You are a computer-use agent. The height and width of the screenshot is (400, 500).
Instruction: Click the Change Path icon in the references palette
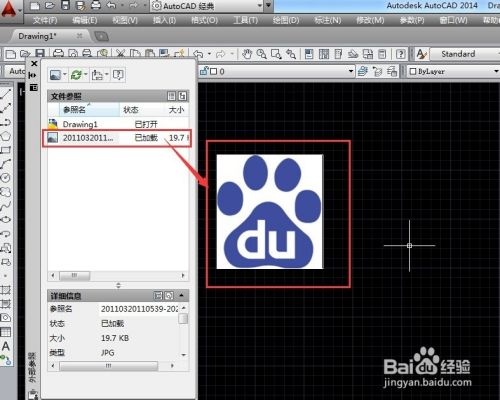[97, 75]
